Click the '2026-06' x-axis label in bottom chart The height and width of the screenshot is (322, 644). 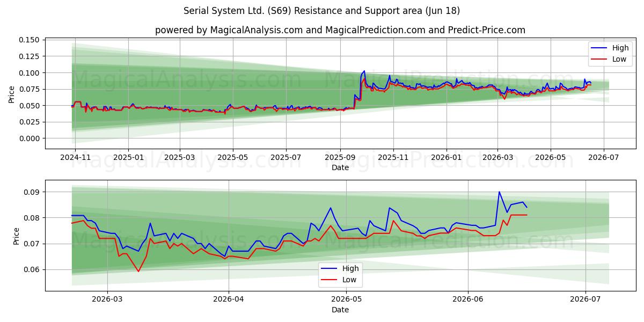(x=468, y=300)
